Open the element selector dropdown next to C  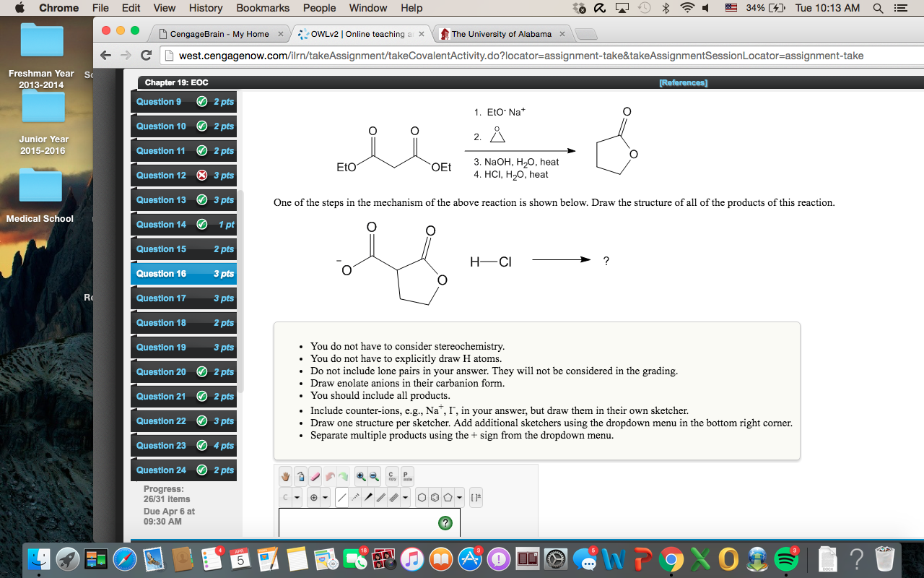tap(297, 497)
